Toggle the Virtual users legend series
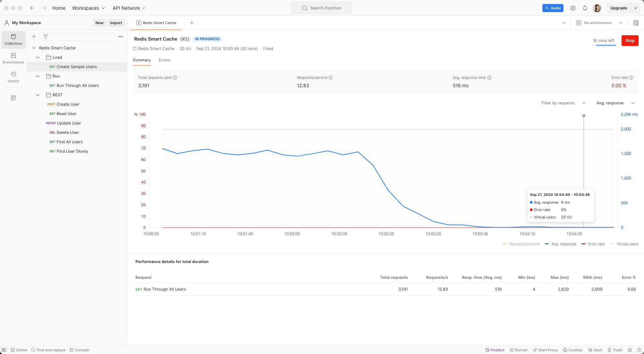 (624, 244)
